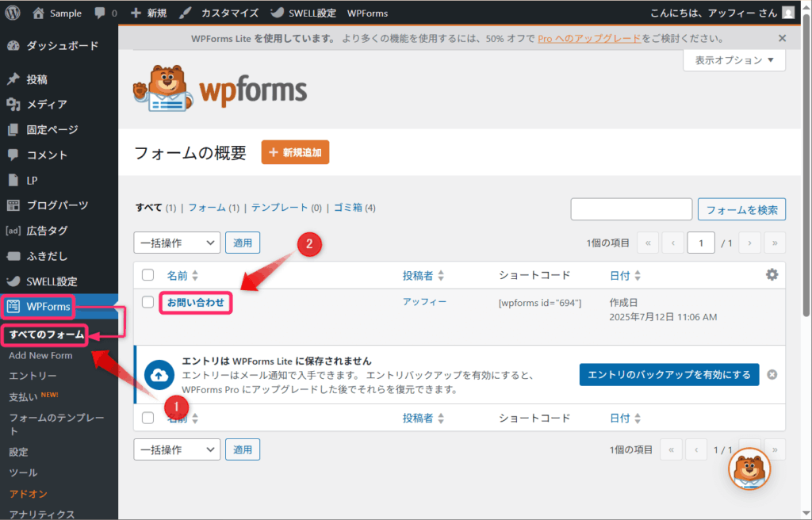Click the top 適用 apply button
The width and height of the screenshot is (812, 520).
[243, 243]
